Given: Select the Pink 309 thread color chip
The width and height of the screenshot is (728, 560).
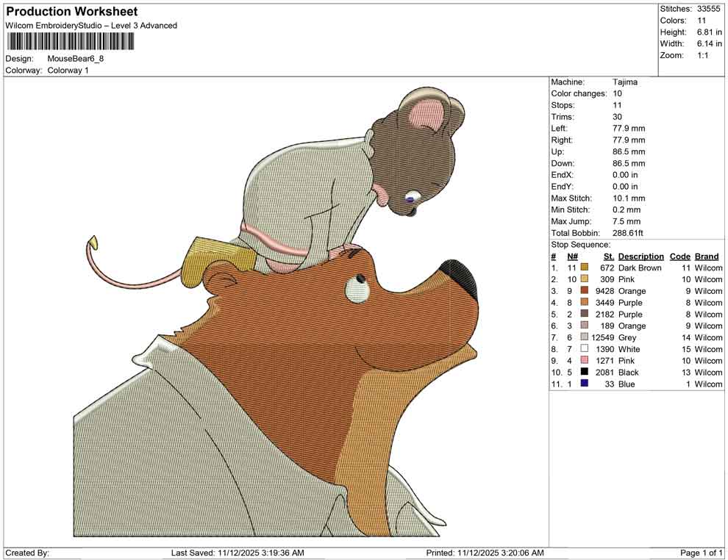Looking at the screenshot, I should pyautogui.click(x=583, y=279).
